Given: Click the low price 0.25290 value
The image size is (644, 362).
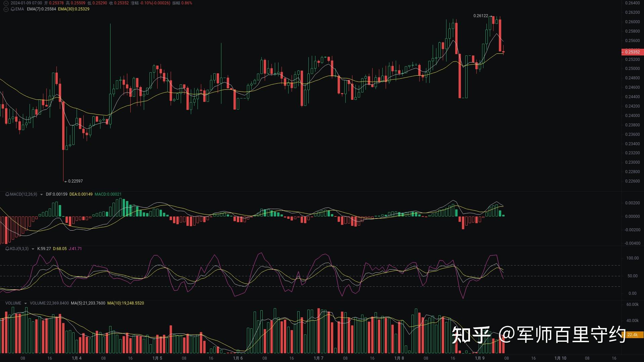Looking at the screenshot, I should pos(100,3).
